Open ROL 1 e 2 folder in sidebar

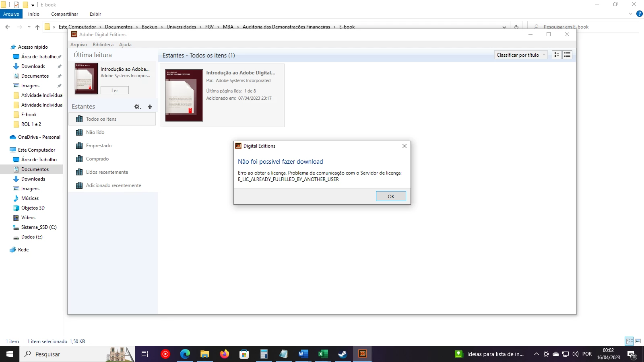[x=31, y=124]
